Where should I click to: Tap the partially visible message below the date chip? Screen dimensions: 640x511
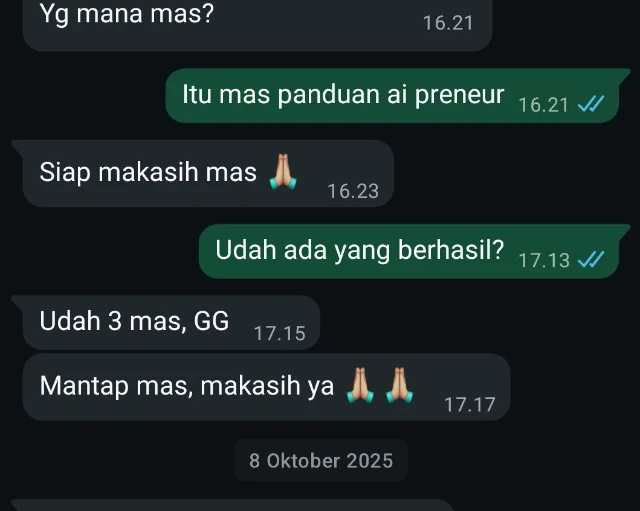[233, 505]
